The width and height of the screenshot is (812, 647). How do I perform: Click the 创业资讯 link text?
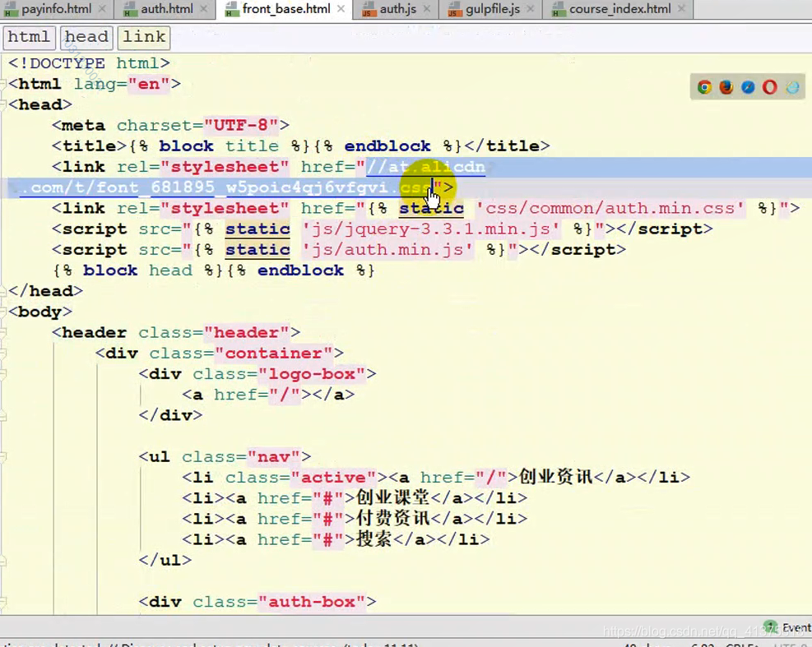pyautogui.click(x=555, y=477)
